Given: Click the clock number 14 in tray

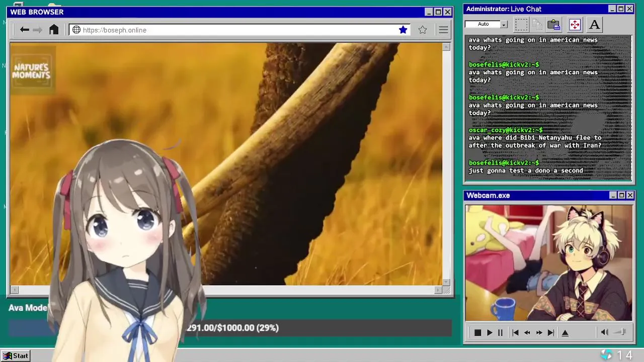Looking at the screenshot, I should point(624,355).
